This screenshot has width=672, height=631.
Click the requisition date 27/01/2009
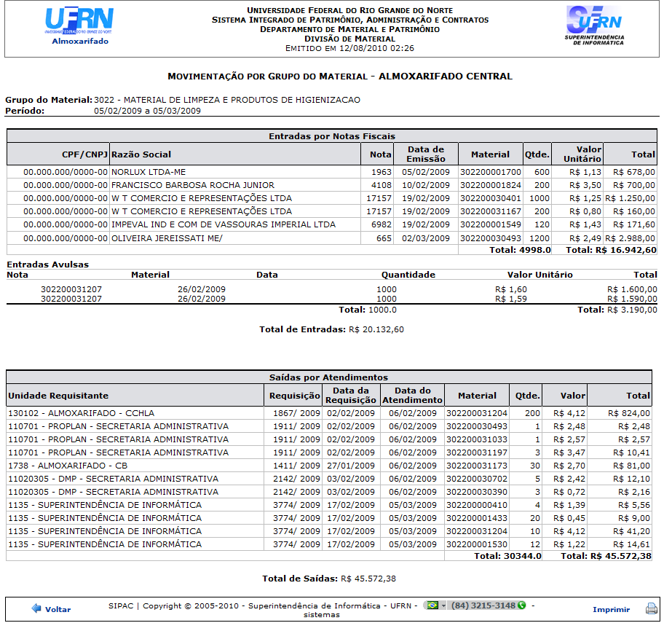pos(351,466)
